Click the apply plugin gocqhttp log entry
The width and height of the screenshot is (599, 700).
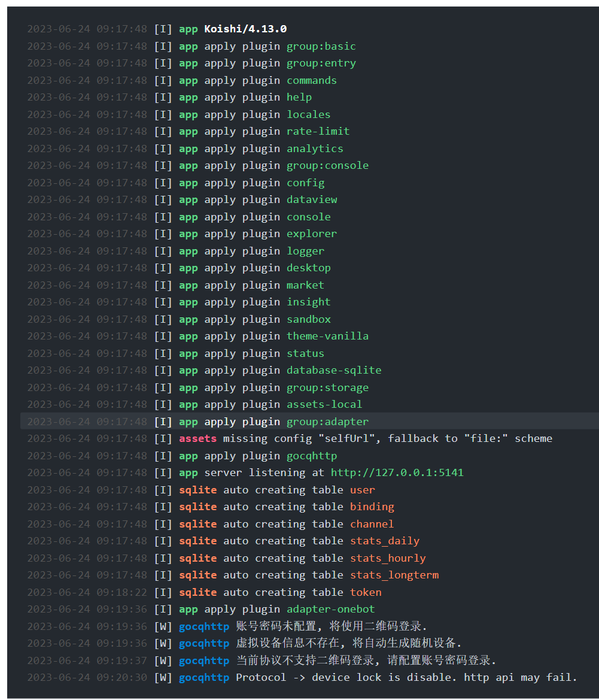point(309,456)
